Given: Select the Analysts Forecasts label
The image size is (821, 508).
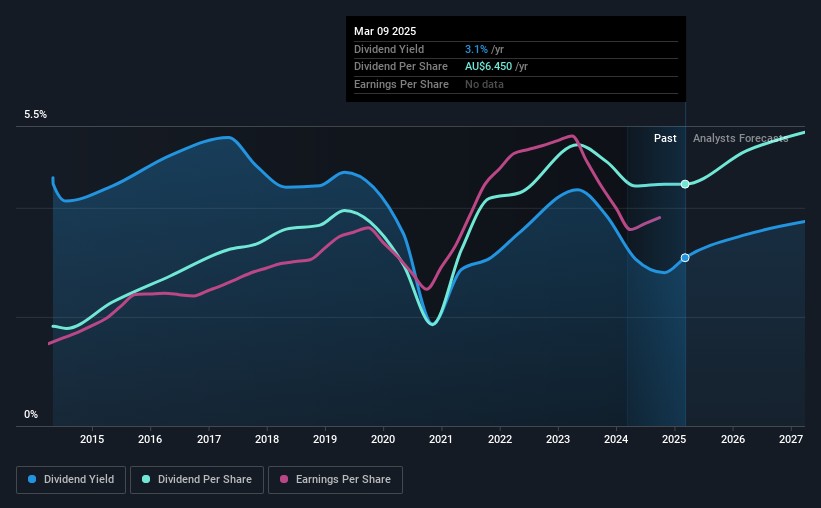Looking at the screenshot, I should [740, 138].
